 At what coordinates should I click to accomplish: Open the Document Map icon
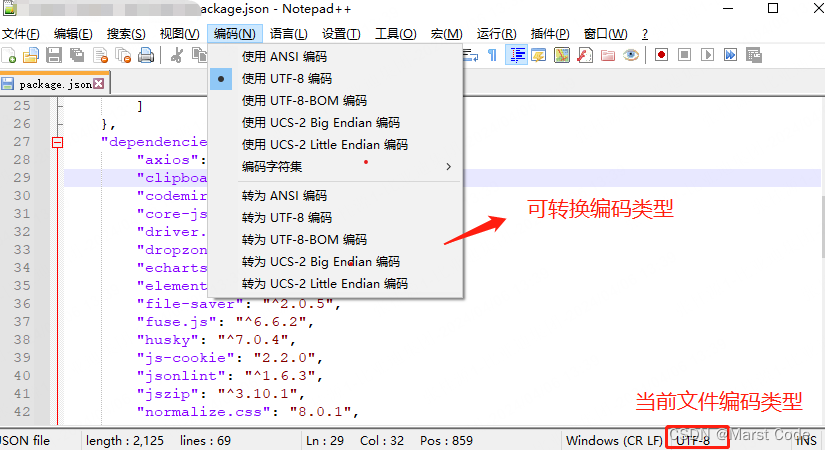562,55
